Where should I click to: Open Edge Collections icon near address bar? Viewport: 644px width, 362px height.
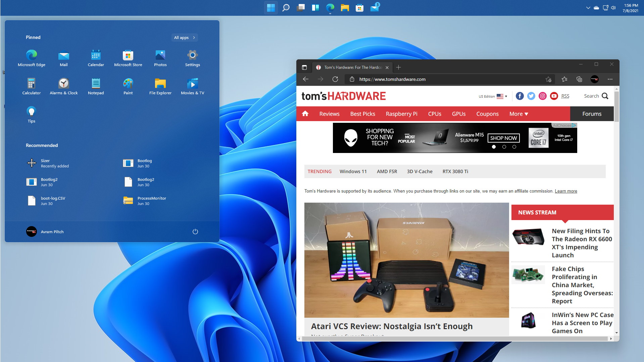click(579, 79)
